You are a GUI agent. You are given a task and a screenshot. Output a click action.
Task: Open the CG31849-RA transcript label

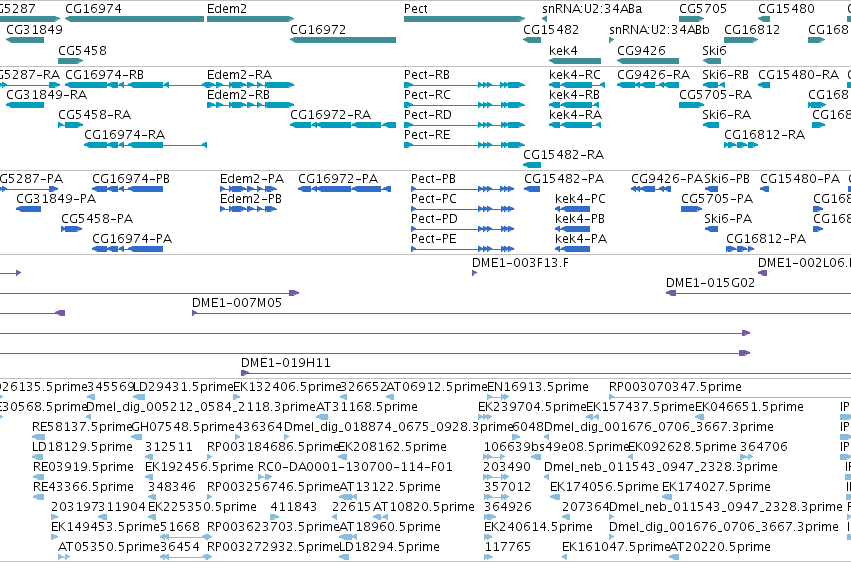click(x=47, y=94)
